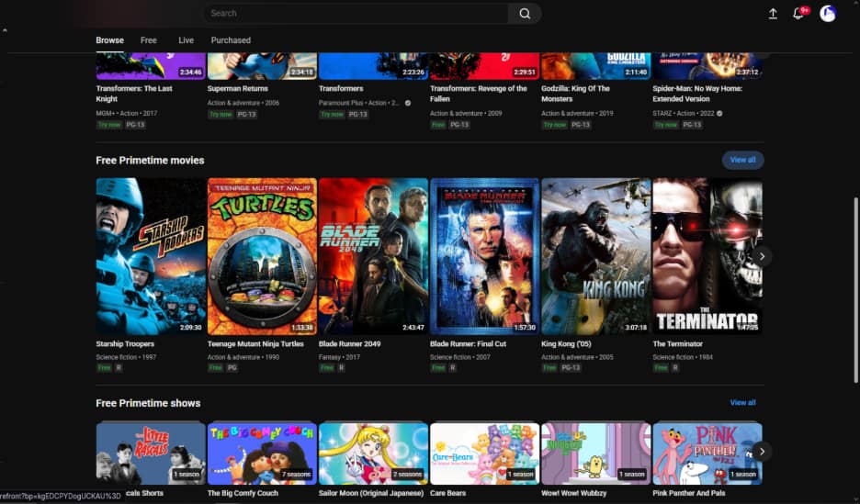
Task: Click Pink Panther And Pals title
Action: pyautogui.click(x=689, y=493)
